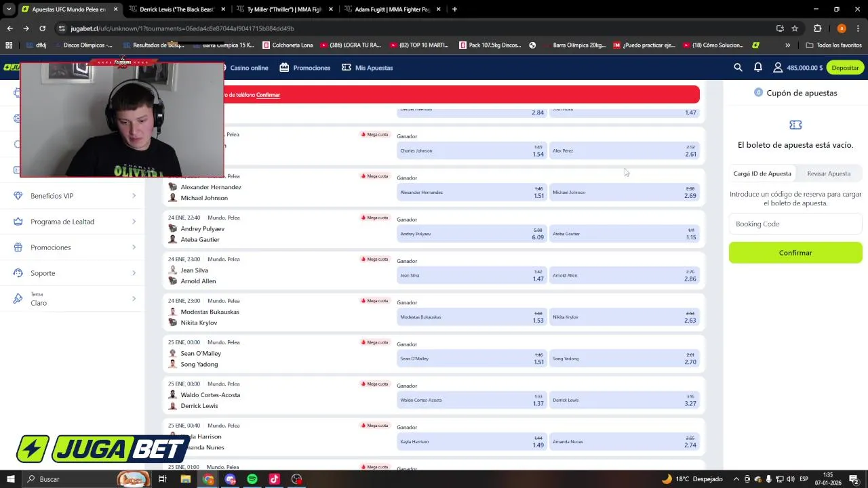Click the Soporte headset icon

tap(18, 273)
